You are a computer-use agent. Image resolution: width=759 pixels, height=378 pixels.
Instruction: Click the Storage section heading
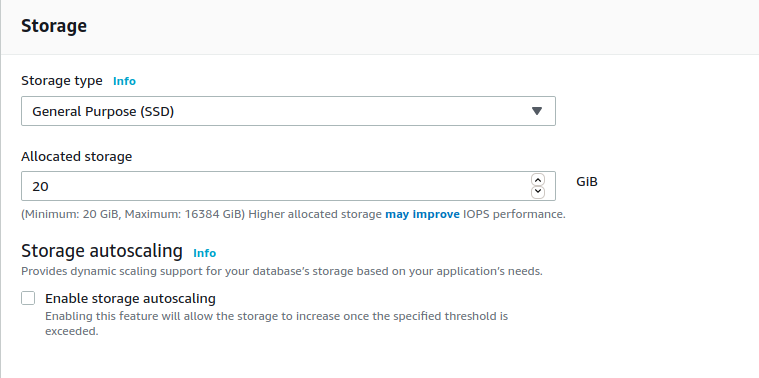point(54,26)
